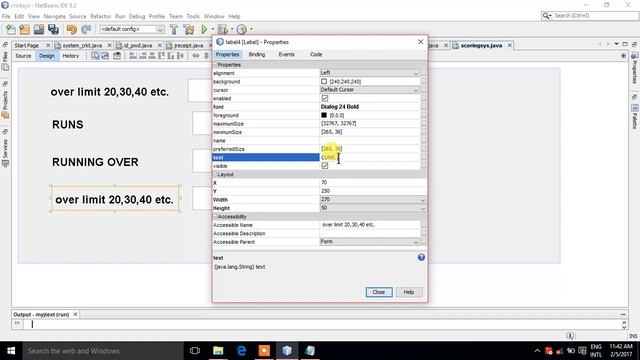This screenshot has height=360, width=640.
Task: Click the Windows Start button
Action: coord(11,351)
